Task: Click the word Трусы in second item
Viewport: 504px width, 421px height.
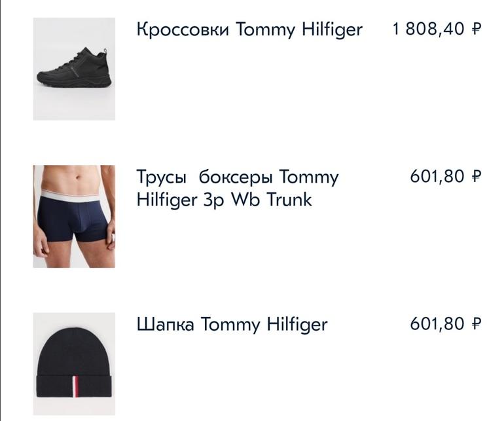Action: [x=160, y=177]
